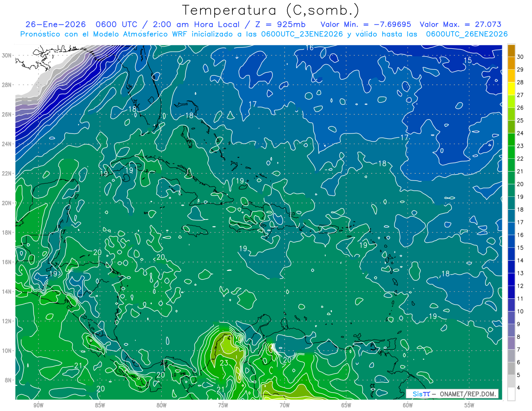
Task: Click the "Valor Min. = -7.69695" value
Action: click(366, 24)
